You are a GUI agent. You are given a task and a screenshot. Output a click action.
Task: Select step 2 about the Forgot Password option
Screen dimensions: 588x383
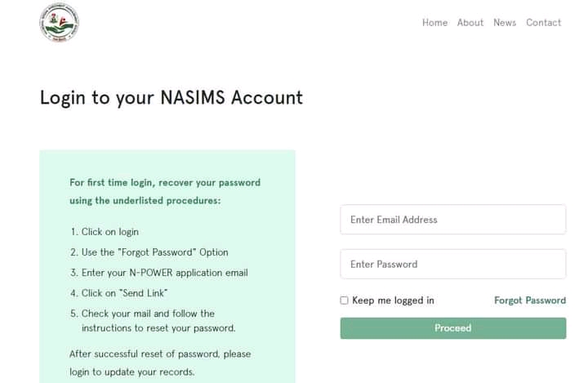[x=149, y=252]
